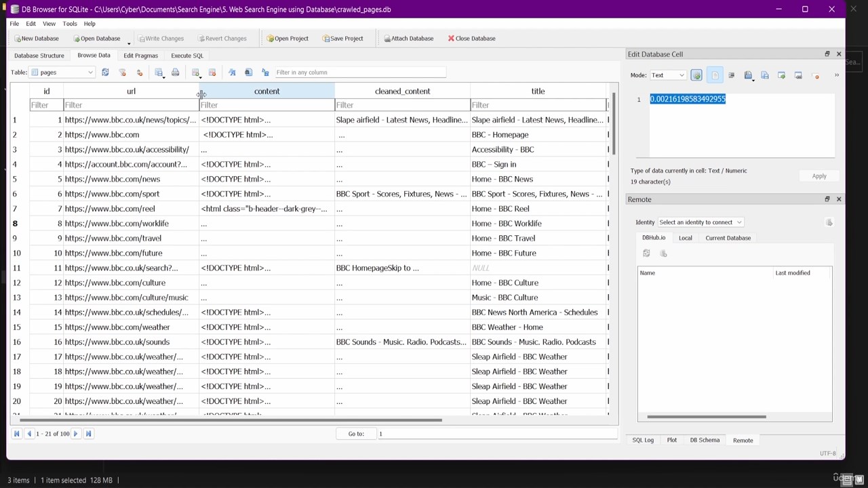
Task: Open the File menu
Action: [x=14, y=24]
